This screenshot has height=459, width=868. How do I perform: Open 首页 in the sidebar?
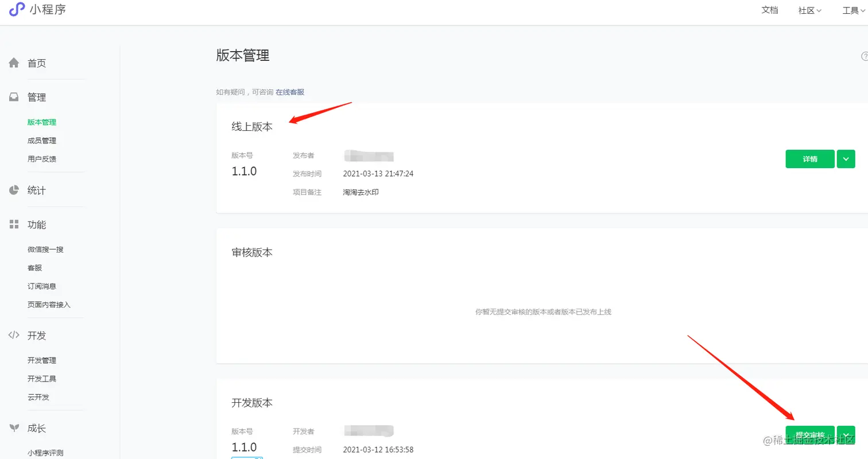pos(37,63)
